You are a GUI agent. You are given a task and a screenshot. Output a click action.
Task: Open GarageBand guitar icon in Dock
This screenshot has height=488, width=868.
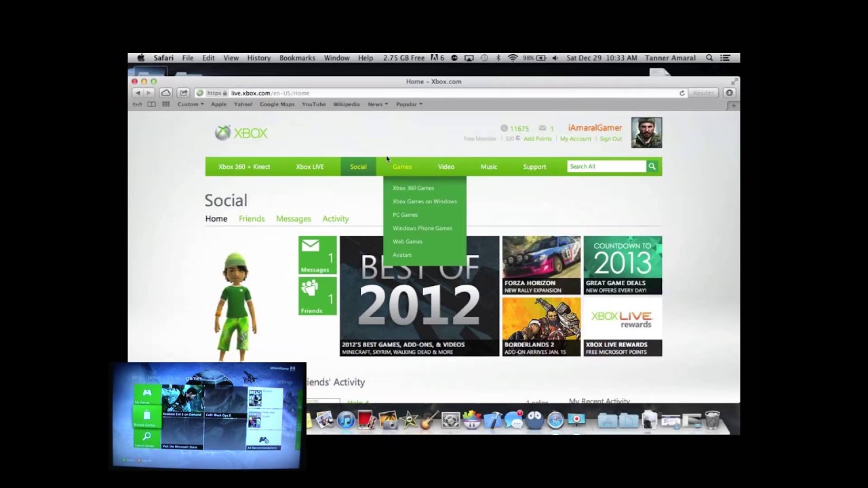click(x=430, y=420)
